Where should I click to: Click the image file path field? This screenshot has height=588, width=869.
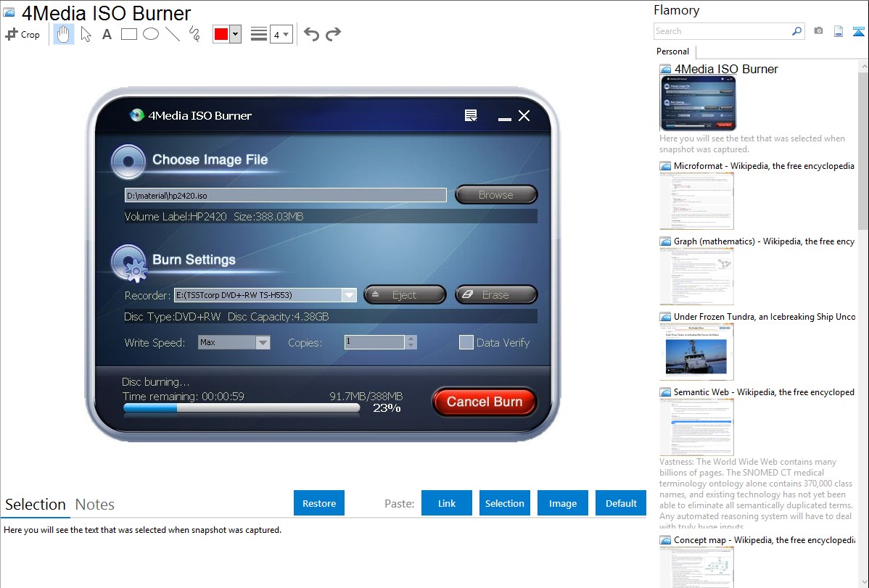tap(285, 195)
